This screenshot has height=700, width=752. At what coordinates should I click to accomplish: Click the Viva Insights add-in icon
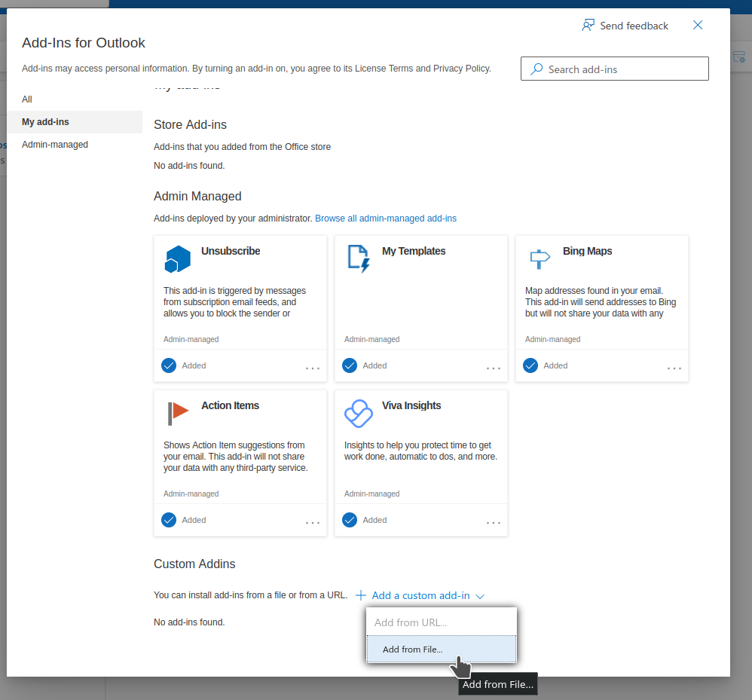(358, 413)
